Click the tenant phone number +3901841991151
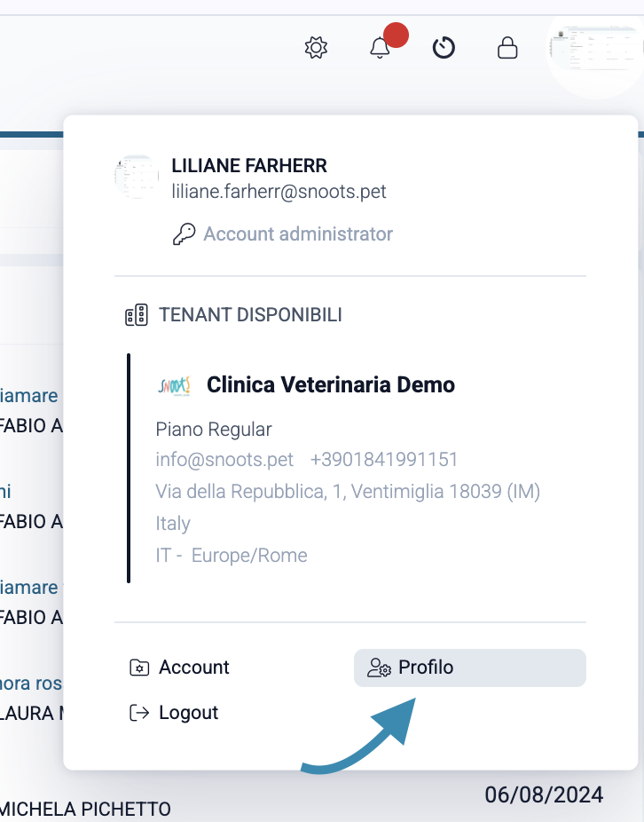Screen dimensions: 644x822 384,460
